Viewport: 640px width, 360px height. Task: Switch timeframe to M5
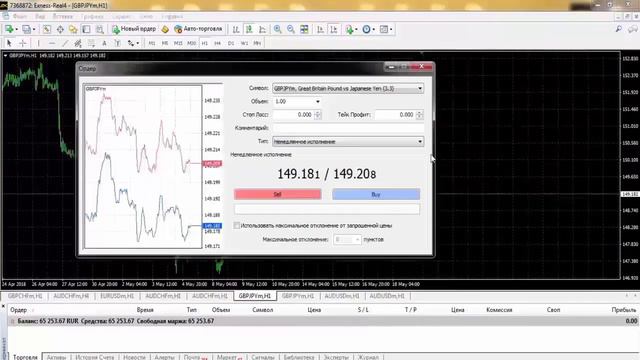[x=165, y=43]
